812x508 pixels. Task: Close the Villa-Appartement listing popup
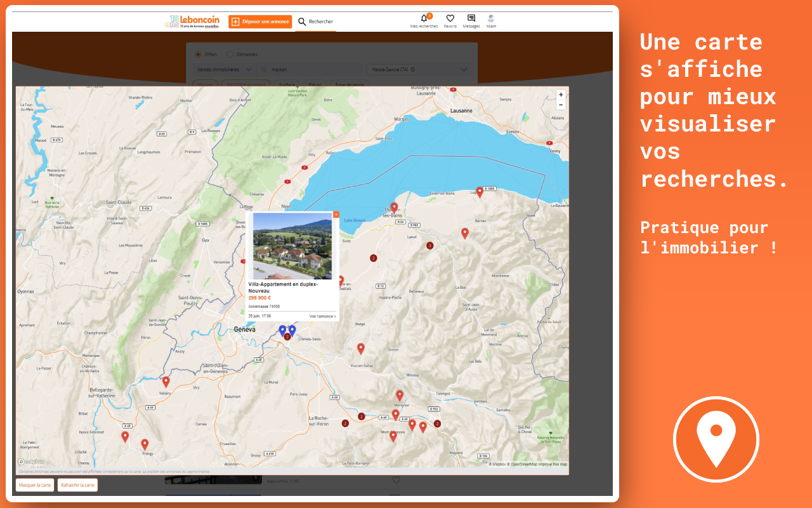pos(336,215)
